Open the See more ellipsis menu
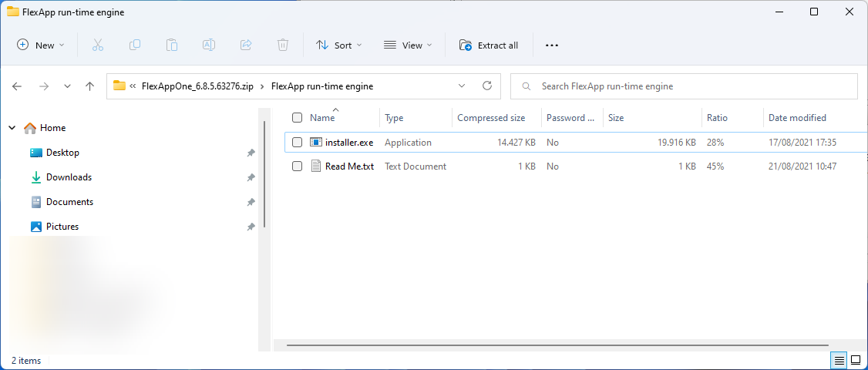This screenshot has width=868, height=370. click(551, 45)
